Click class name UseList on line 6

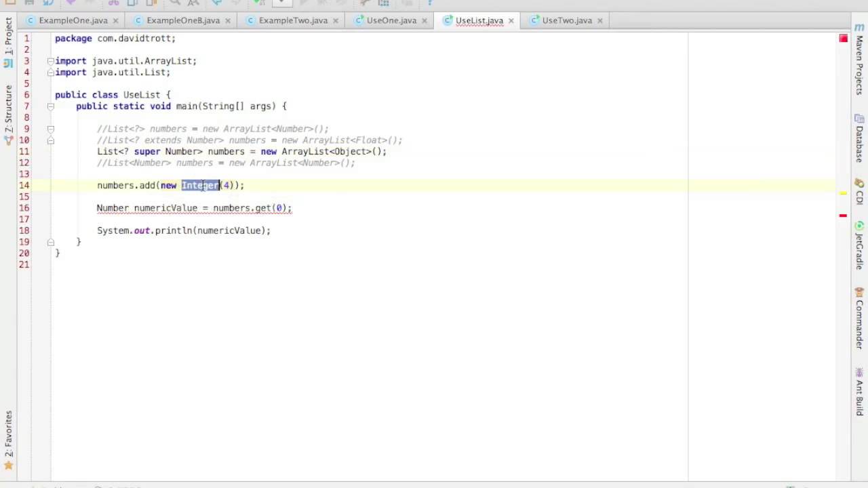(x=142, y=95)
